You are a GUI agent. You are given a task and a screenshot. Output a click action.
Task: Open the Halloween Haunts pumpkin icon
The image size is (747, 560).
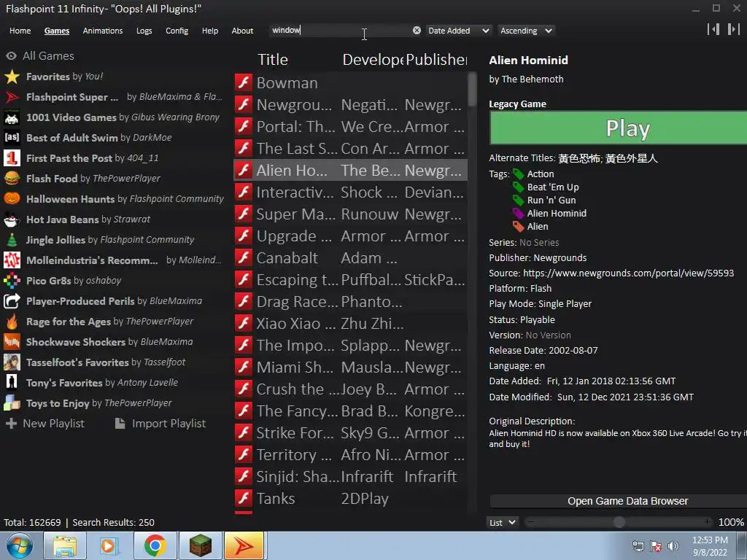[x=12, y=199]
